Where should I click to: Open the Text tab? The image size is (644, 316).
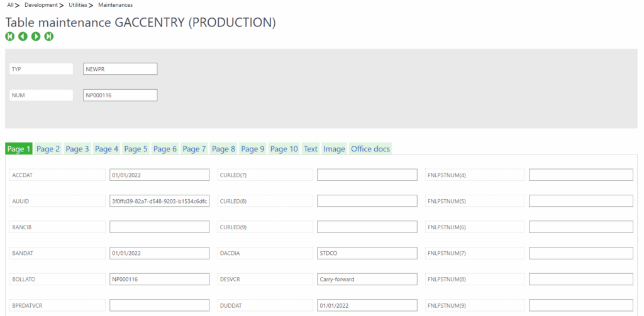[x=311, y=149]
